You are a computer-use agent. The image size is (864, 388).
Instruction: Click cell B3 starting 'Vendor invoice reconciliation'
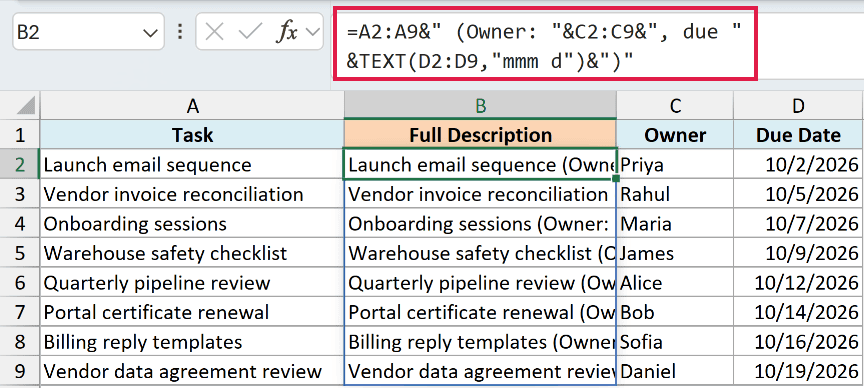480,194
